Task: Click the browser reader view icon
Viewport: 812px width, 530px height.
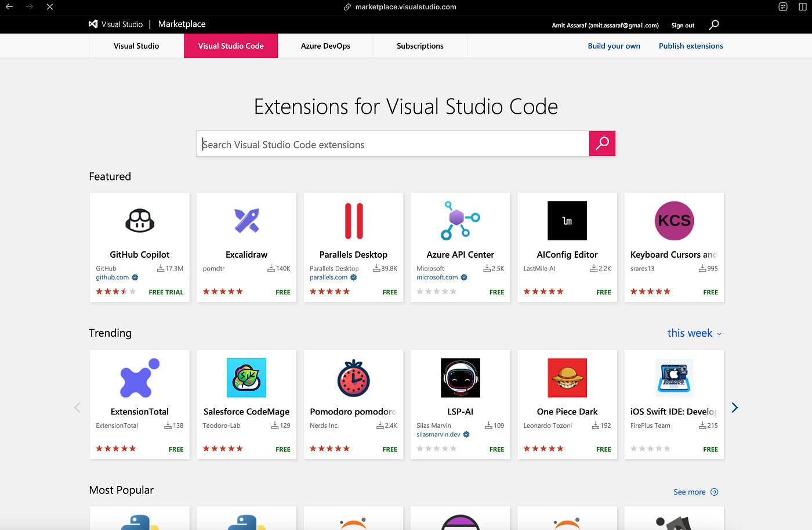Action: [783, 7]
